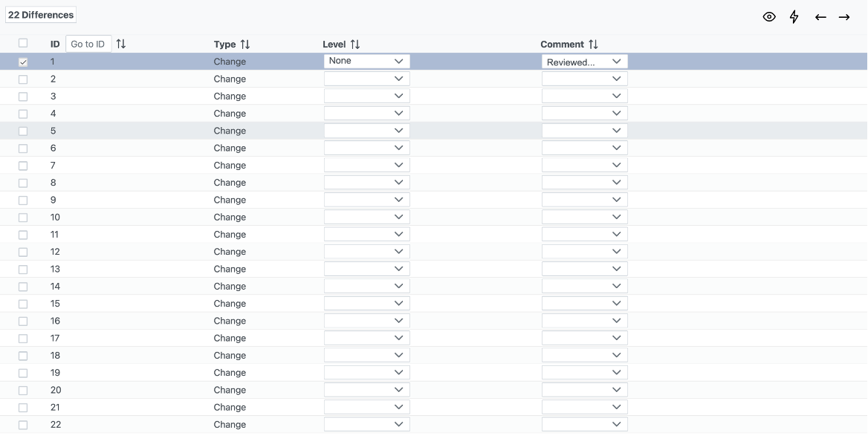Screen dimensions: 868x447
Task: Click the lightning bolt icon
Action: click(x=794, y=17)
